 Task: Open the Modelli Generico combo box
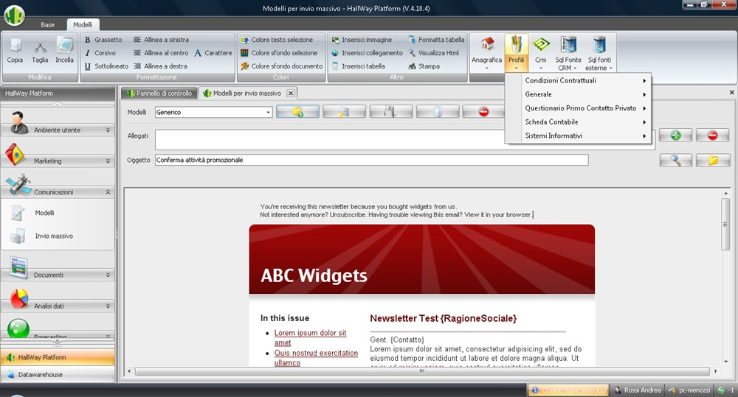click(x=214, y=112)
